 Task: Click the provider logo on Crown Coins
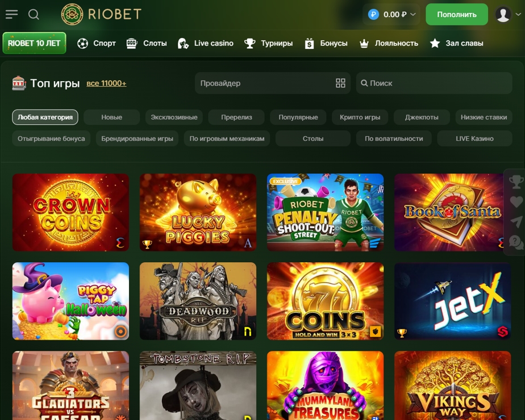pos(120,243)
